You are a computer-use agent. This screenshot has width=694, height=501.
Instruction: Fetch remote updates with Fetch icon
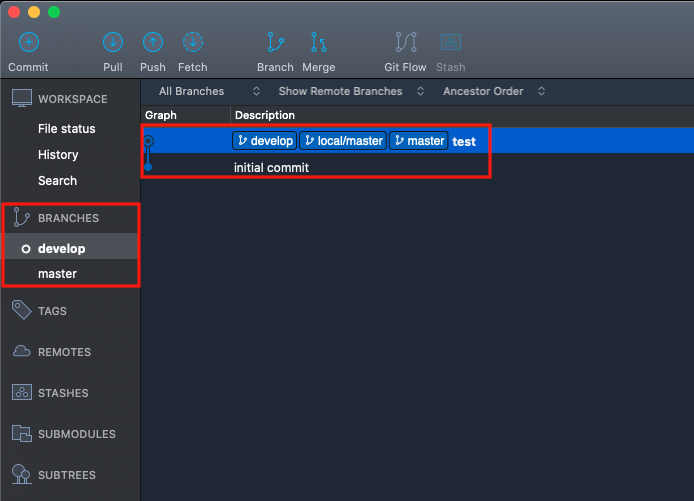click(x=193, y=42)
